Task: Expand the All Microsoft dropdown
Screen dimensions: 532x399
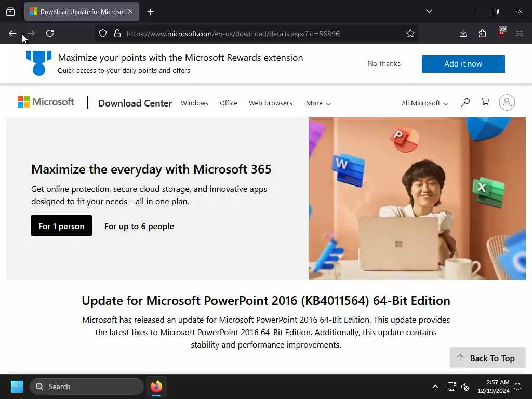Action: coord(424,103)
